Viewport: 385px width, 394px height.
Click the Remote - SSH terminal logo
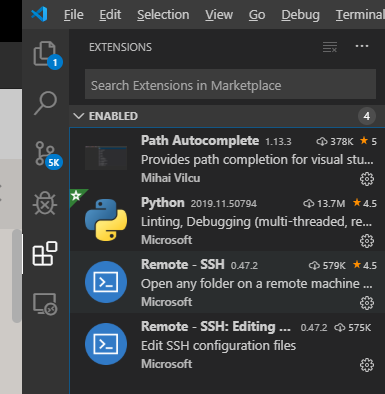click(x=106, y=282)
